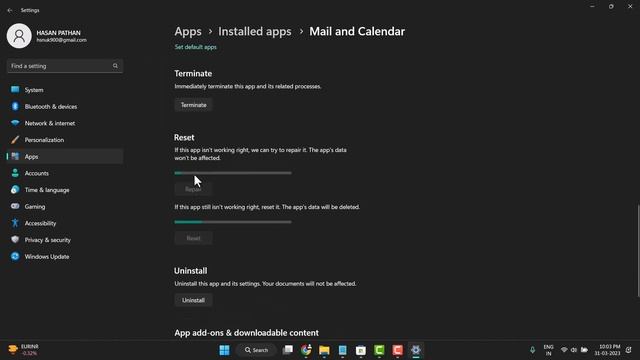The image size is (640, 360).
Task: Click the blue app icon beside File Explorer
Action: (343, 350)
